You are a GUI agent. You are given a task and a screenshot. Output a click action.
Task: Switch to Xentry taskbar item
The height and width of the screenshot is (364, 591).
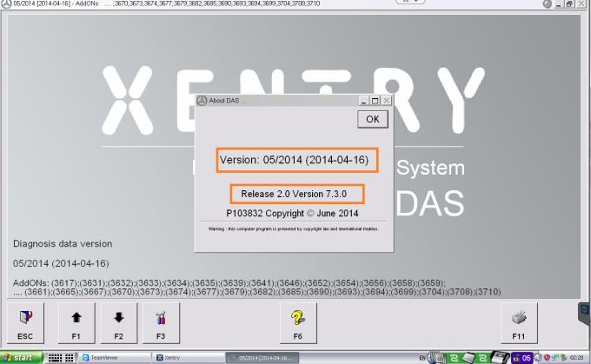189,358
